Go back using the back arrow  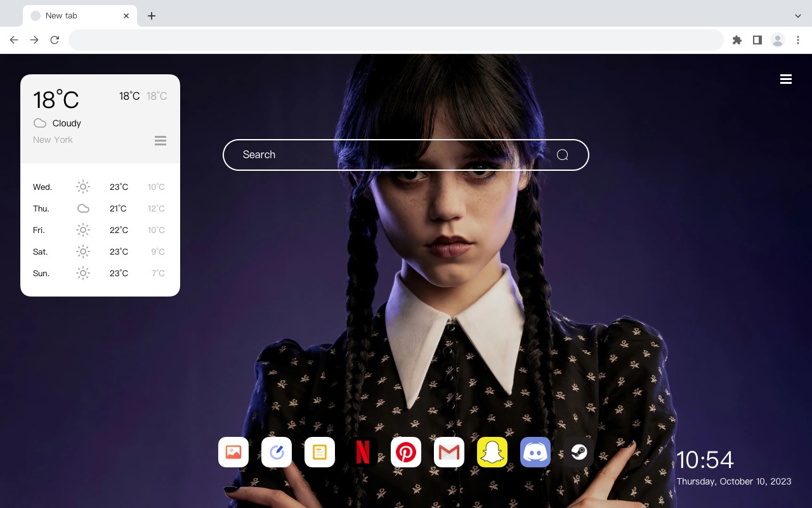pos(14,40)
